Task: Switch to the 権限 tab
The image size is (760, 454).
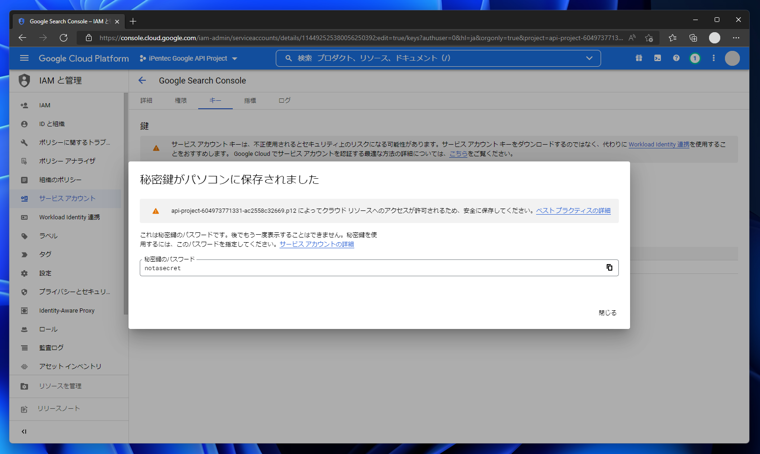Action: [x=180, y=100]
